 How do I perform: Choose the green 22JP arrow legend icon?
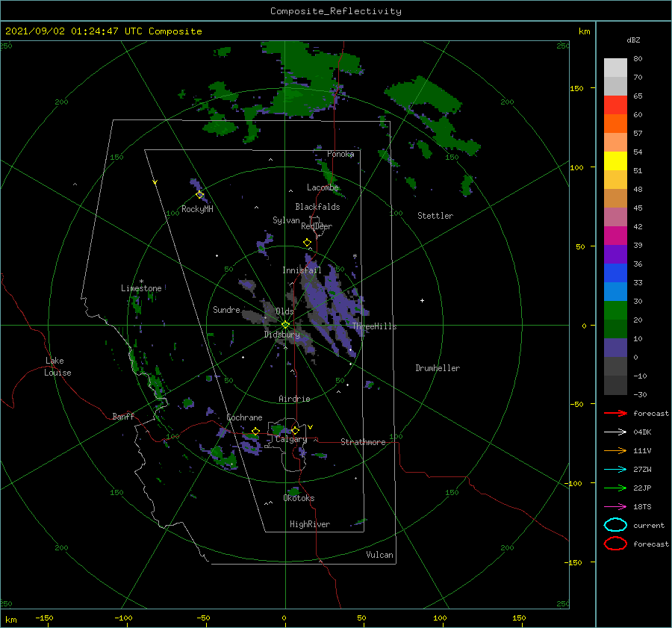[x=615, y=488]
